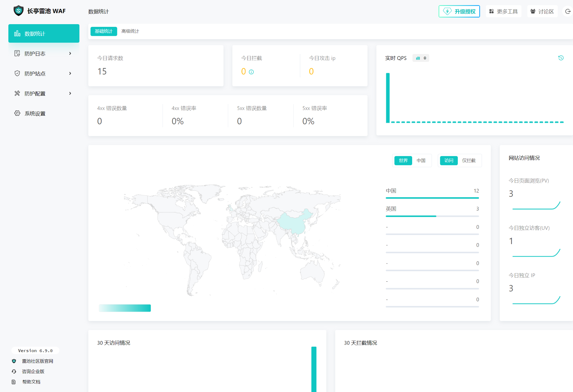Click the info icon beside 今日拦截 value
The width and height of the screenshot is (573, 392).
[251, 72]
